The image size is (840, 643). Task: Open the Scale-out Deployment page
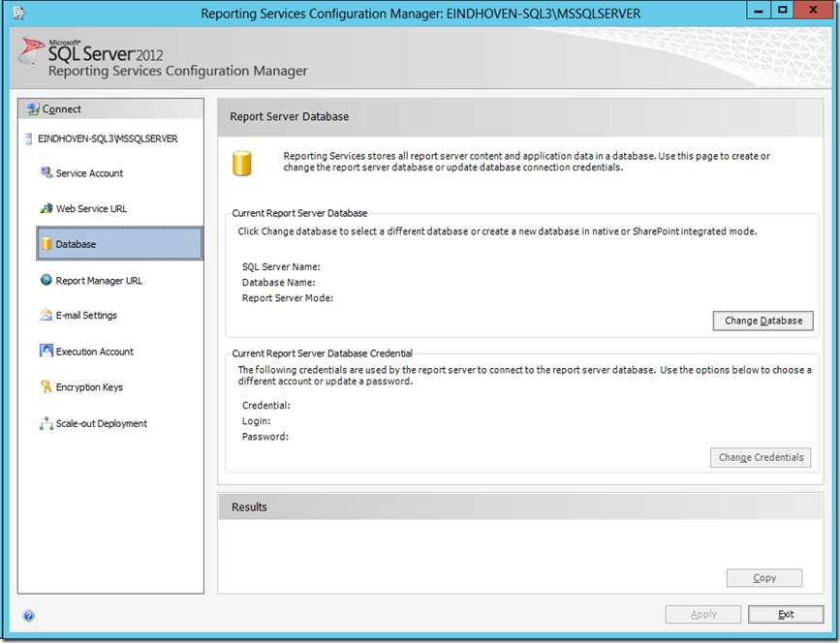click(x=102, y=423)
